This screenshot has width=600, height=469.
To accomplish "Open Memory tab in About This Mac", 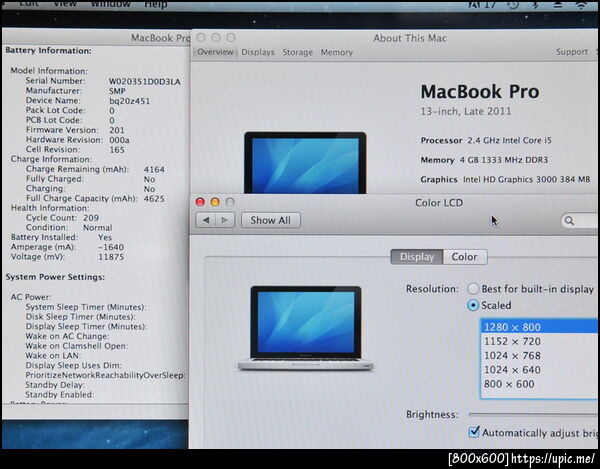I will pos(336,52).
